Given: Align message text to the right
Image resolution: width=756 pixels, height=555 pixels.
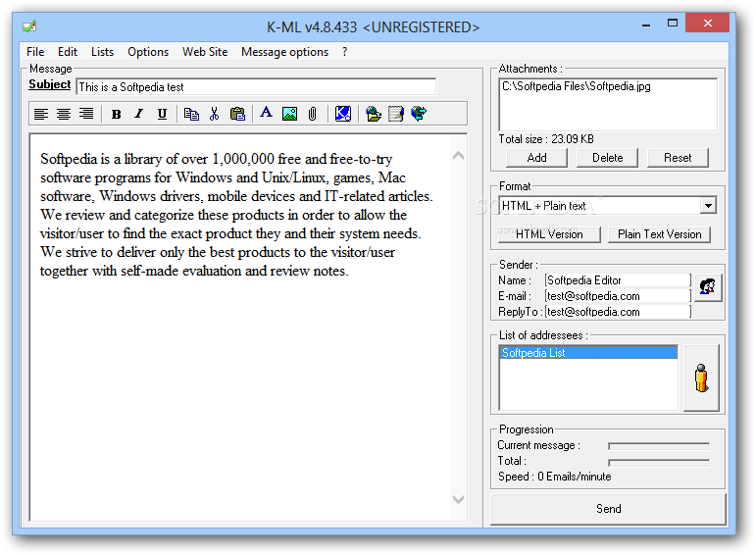Looking at the screenshot, I should tap(86, 114).
